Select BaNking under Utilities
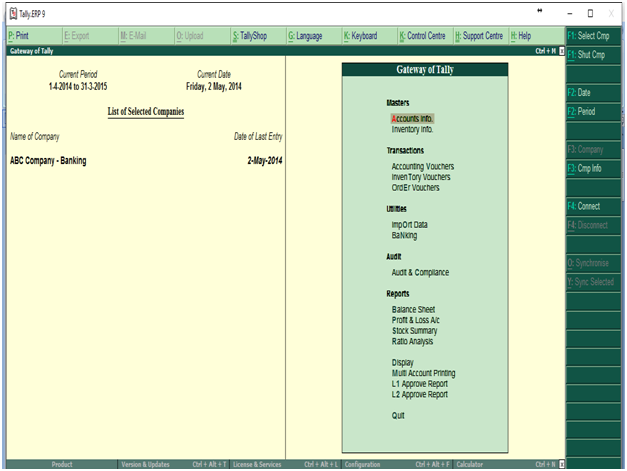Viewport: 627px width, 471px height. click(x=404, y=236)
